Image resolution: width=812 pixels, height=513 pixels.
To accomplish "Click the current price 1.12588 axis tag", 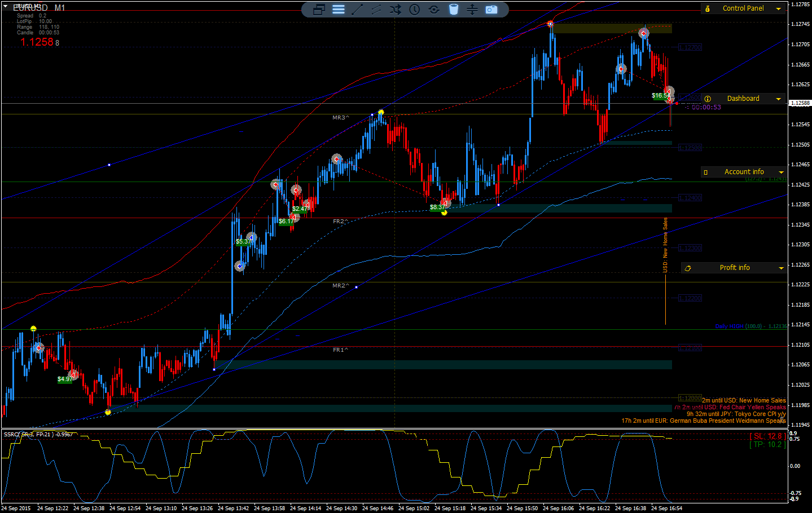I will tap(800, 103).
